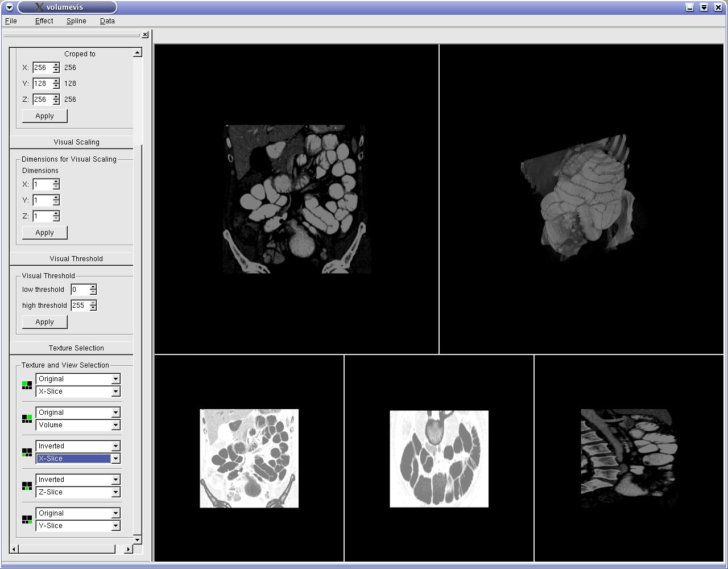Image resolution: width=728 pixels, height=569 pixels.
Task: Adjust the Visual Scaling X spinner arrows
Action: (56, 184)
